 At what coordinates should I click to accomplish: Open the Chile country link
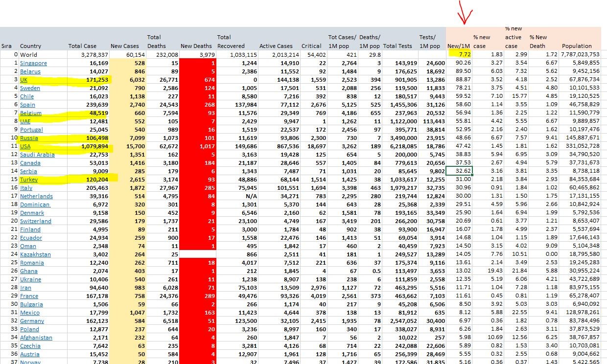[26, 96]
